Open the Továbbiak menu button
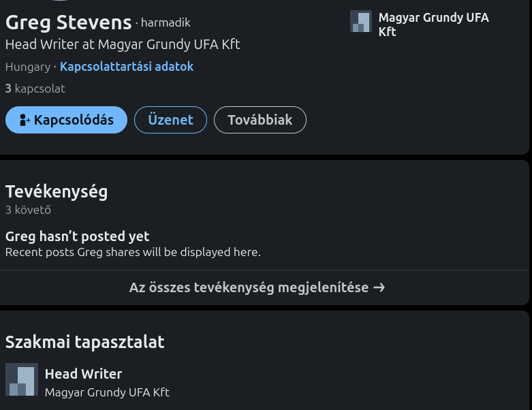The height and width of the screenshot is (410, 532). [x=260, y=121]
